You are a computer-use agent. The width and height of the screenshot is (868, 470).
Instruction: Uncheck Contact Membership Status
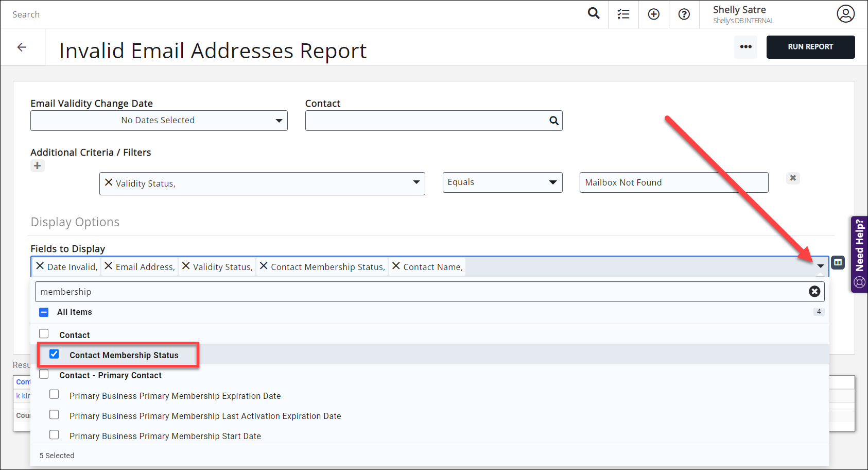click(54, 354)
